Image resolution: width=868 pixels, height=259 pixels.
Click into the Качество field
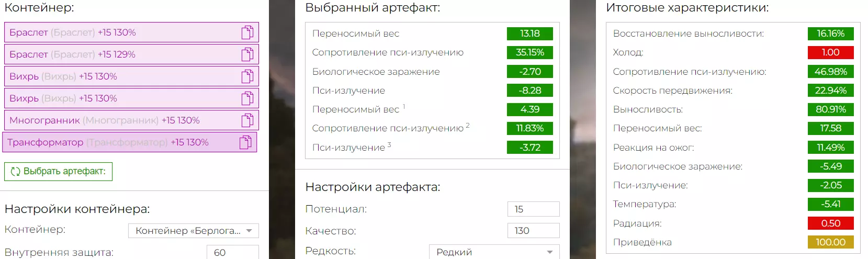point(533,231)
